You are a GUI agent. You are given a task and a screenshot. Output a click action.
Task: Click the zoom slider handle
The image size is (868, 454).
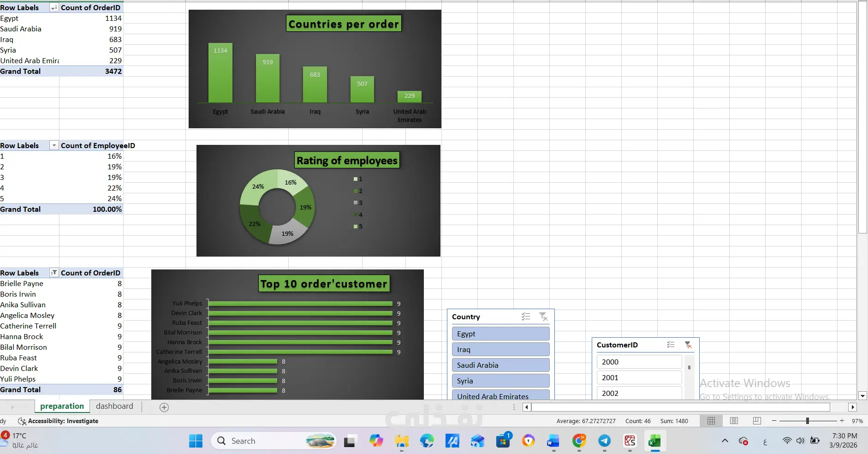pyautogui.click(x=807, y=421)
